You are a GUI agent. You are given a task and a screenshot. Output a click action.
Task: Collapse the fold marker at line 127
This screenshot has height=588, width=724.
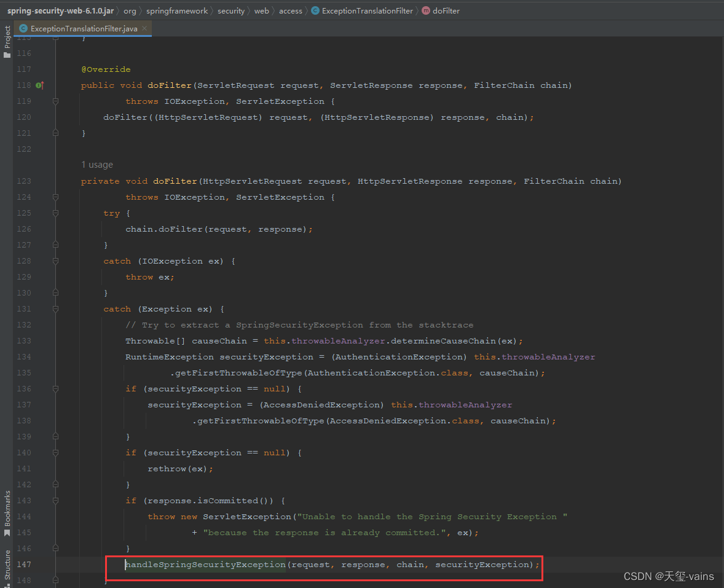pos(55,245)
